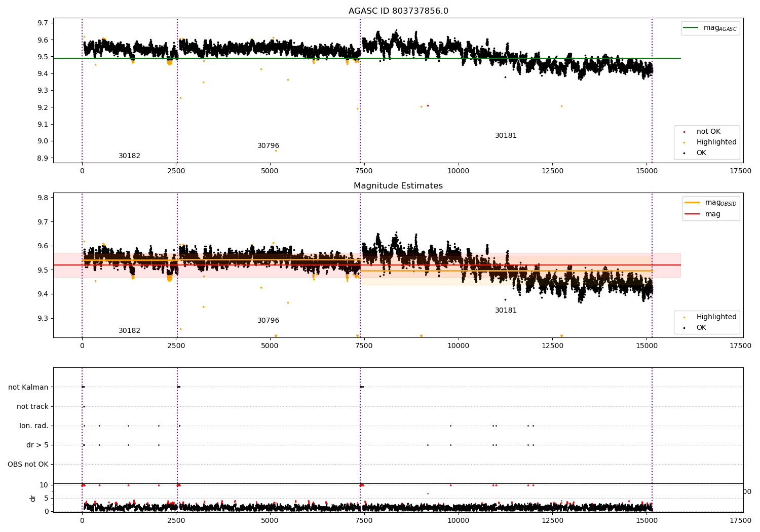760x532 pixels.
Task: Click obsid label "30796" in the middle plot
Action: coord(269,321)
